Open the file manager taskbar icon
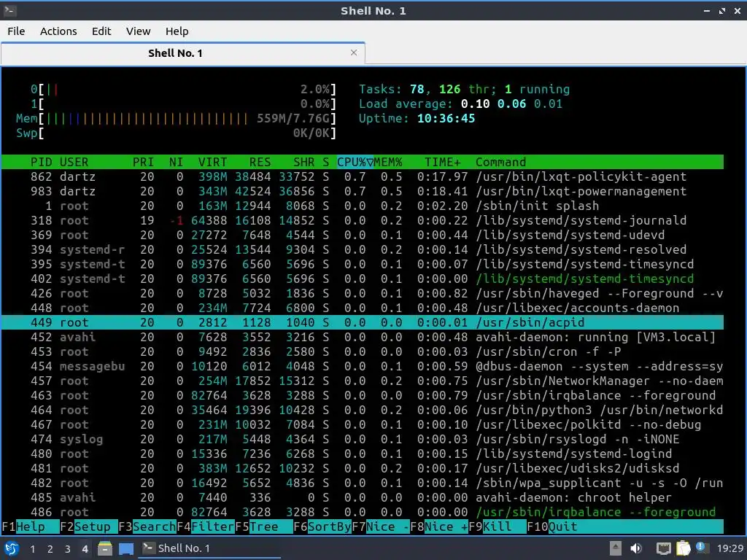 105,548
